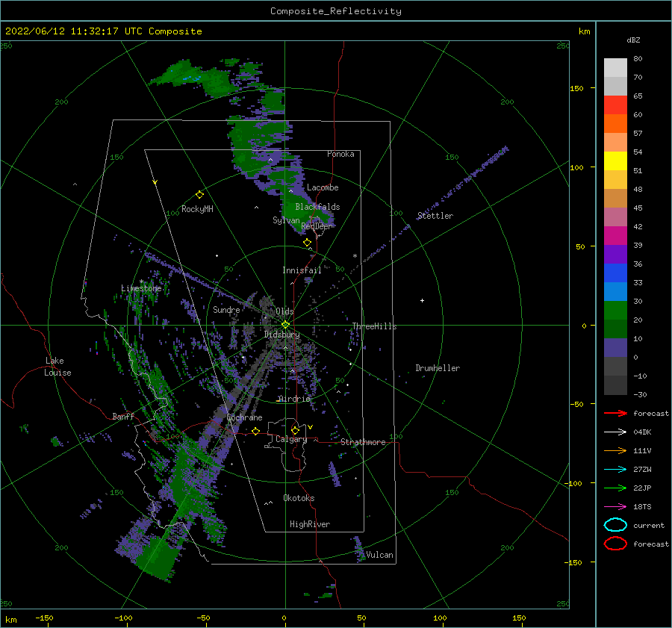This screenshot has width=672, height=628.
Task: Click the cyan current ellipse icon
Action: [x=615, y=525]
